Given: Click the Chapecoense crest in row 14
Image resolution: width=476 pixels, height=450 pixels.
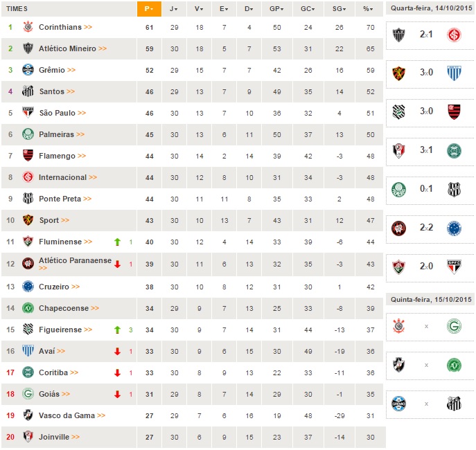Looking at the screenshot, I should point(28,308).
